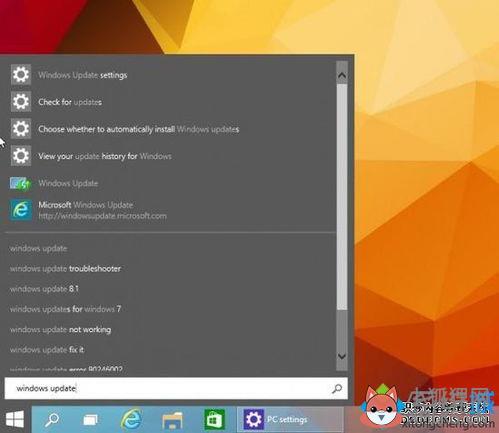Click the scroll down arrow of results list
This screenshot has width=499, height=433.
click(342, 356)
